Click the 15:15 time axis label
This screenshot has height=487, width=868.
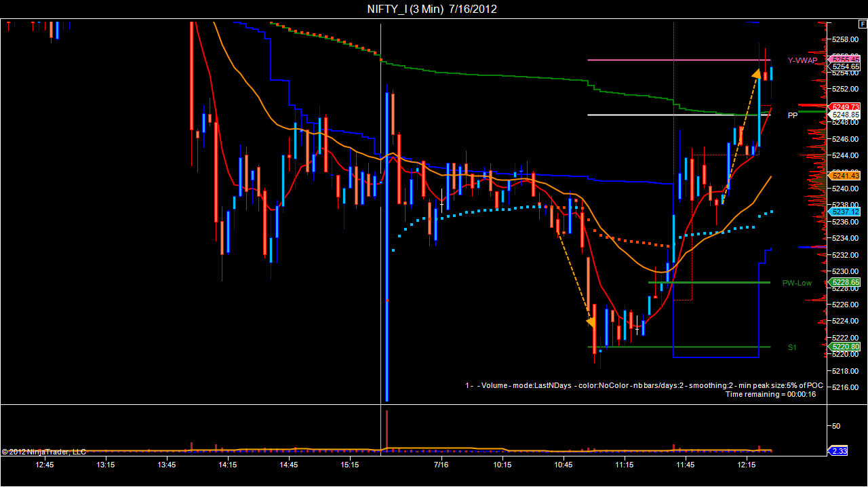click(349, 465)
